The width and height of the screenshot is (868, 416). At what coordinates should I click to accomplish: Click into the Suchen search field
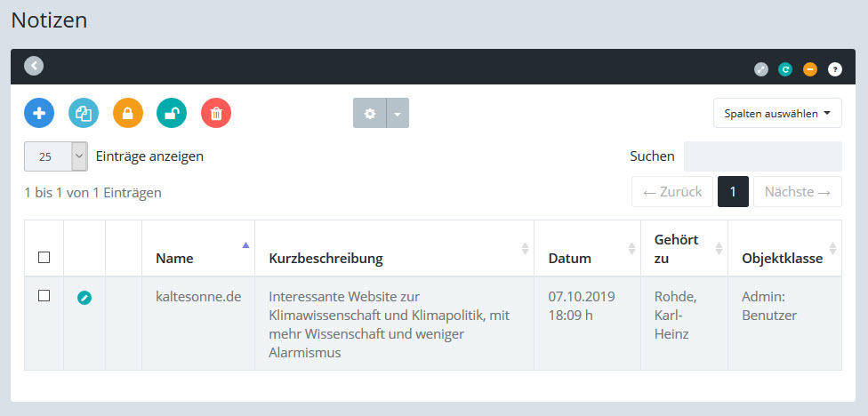[x=762, y=156]
